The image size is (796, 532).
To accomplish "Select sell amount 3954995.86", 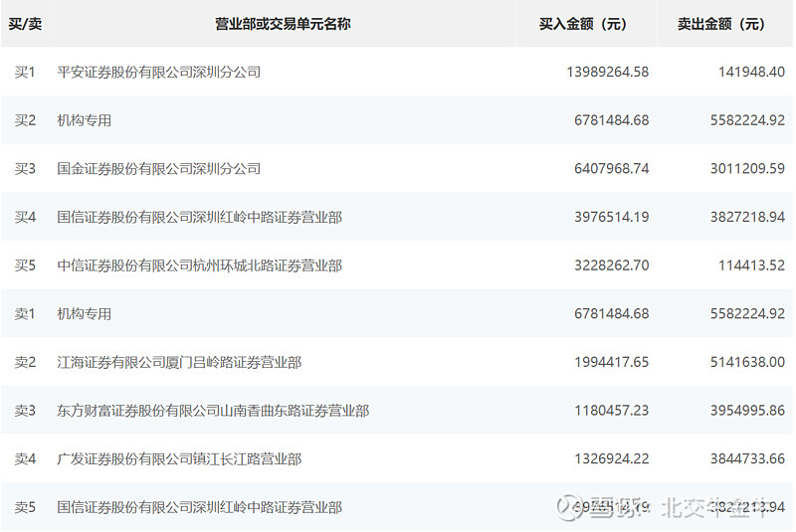I will (x=748, y=411).
